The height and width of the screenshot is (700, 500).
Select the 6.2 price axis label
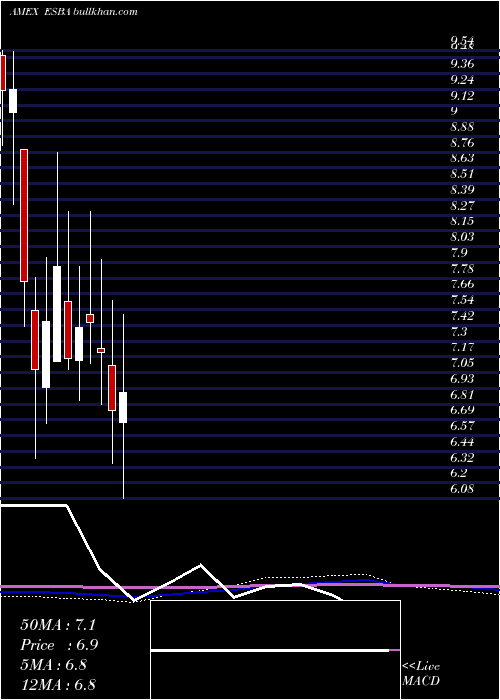pos(458,473)
